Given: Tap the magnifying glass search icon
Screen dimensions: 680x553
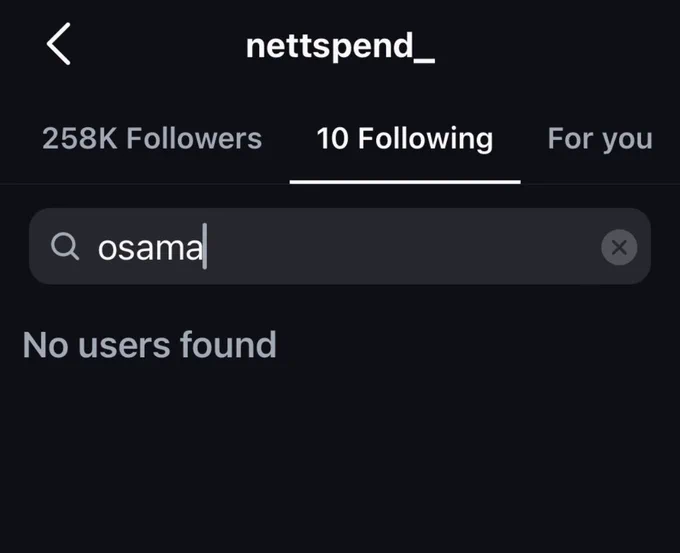Looking at the screenshot, I should pos(65,246).
